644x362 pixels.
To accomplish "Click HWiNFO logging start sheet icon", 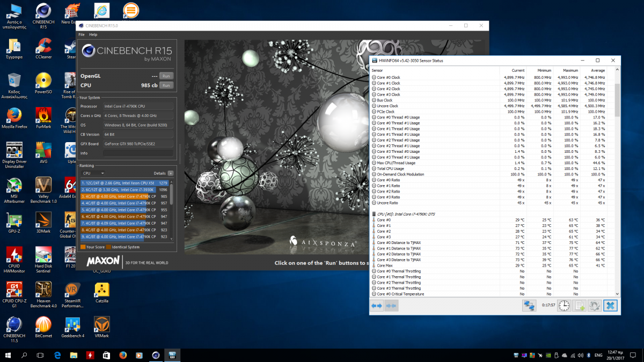I will (580, 306).
